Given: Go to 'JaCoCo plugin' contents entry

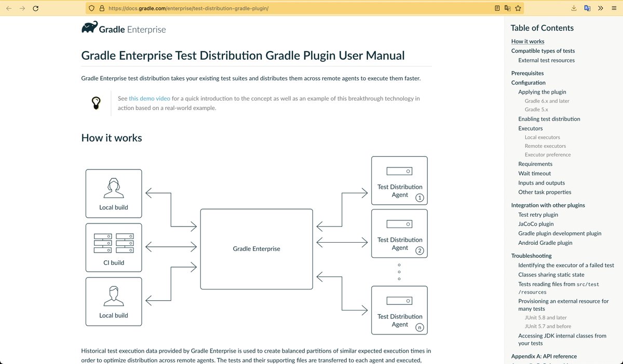Looking at the screenshot, I should [536, 224].
